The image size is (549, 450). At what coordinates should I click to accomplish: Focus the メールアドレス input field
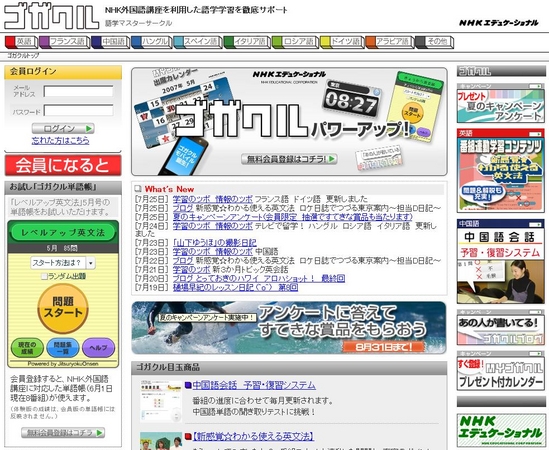click(x=78, y=91)
